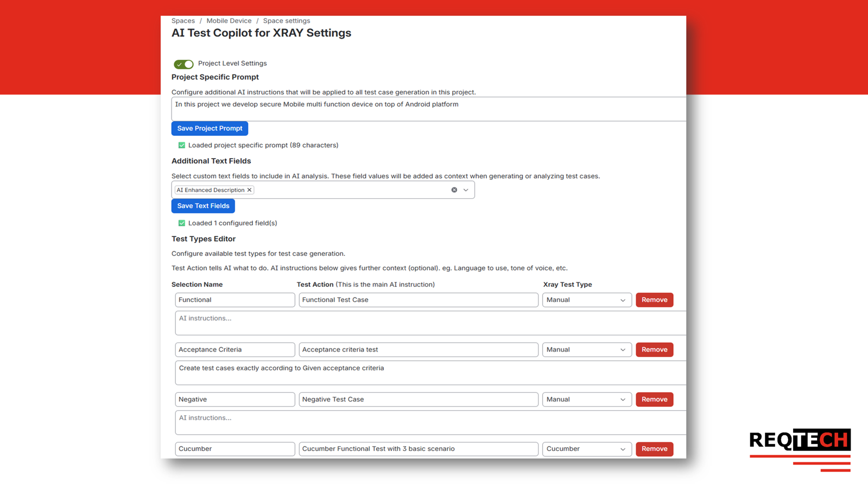
Task: Clear all selected text fields icon
Action: click(454, 190)
